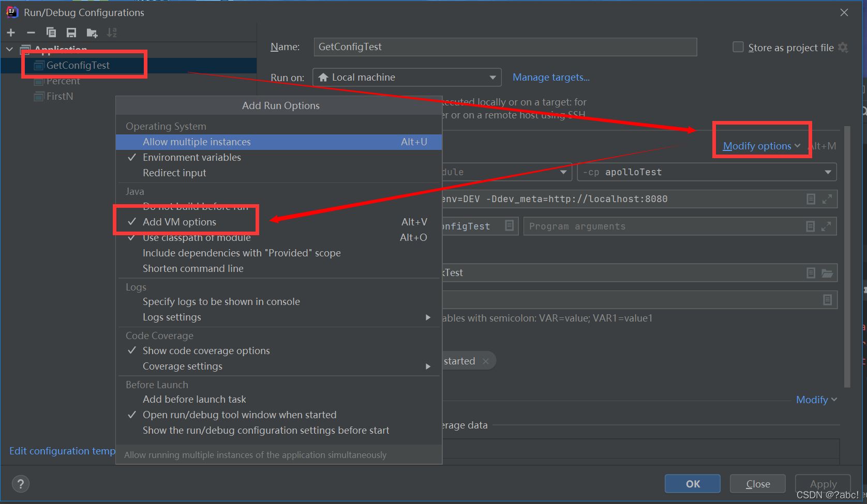Copy the configuration using the copy icon

pyautogui.click(x=51, y=33)
